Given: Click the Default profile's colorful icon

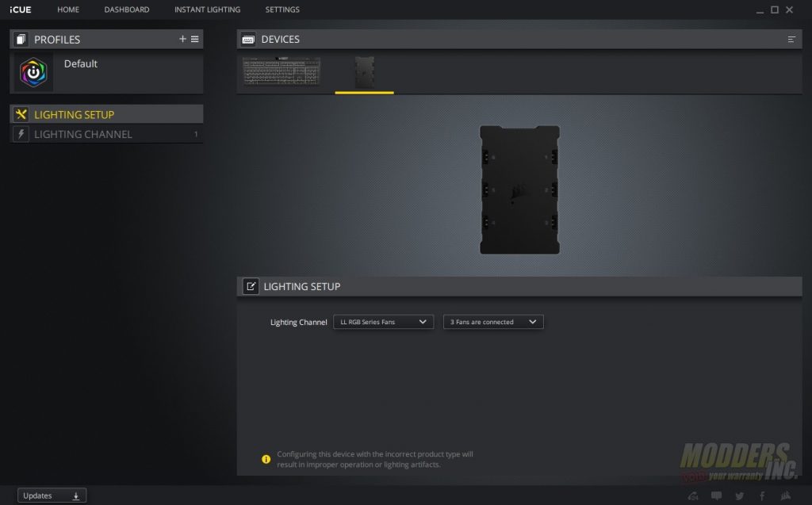Looking at the screenshot, I should [x=33, y=72].
